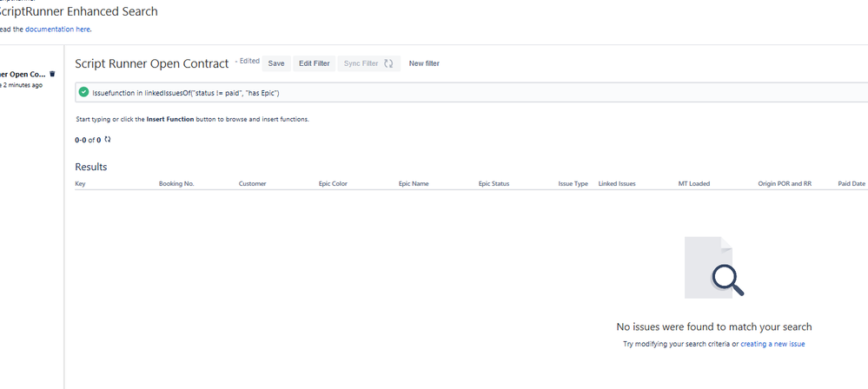The image size is (868, 389).
Task: Click the magnifier no-results illustration
Action: [x=714, y=267]
